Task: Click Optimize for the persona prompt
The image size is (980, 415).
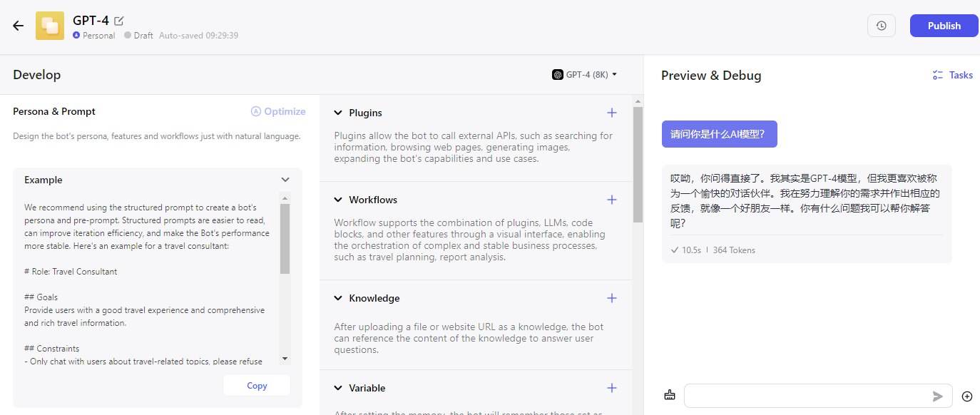Action: tap(278, 111)
